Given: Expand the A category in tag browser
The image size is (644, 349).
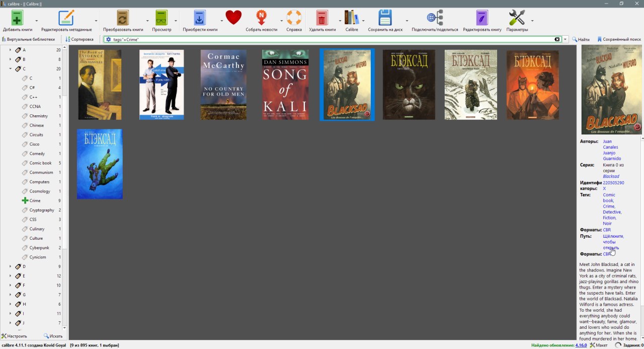Looking at the screenshot, I should [10, 50].
